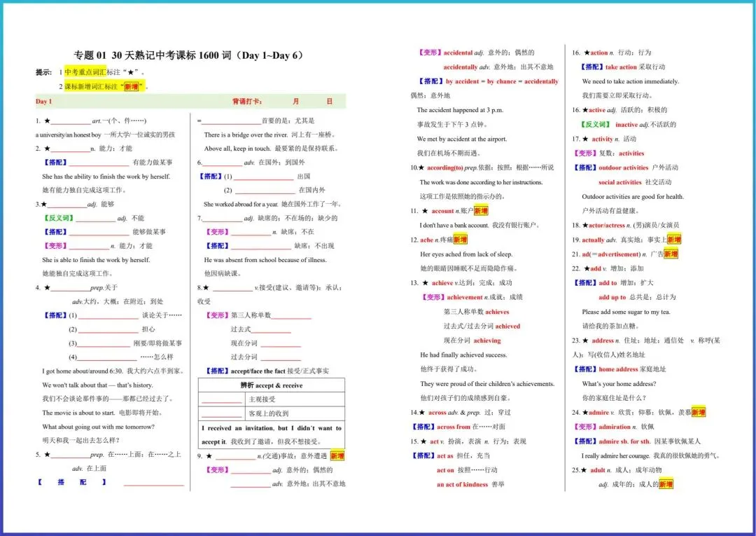Select 'I received an invitation, but I didn't want to' line
Viewport: 756px width, 536px height.
point(272,428)
